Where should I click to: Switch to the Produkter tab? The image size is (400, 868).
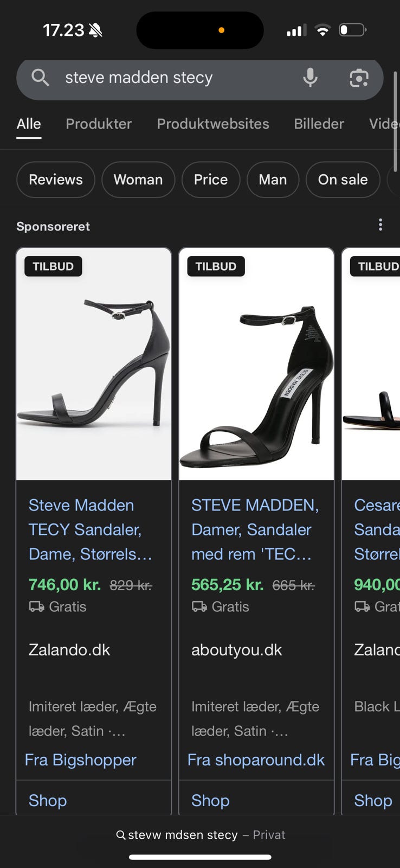pyautogui.click(x=99, y=124)
